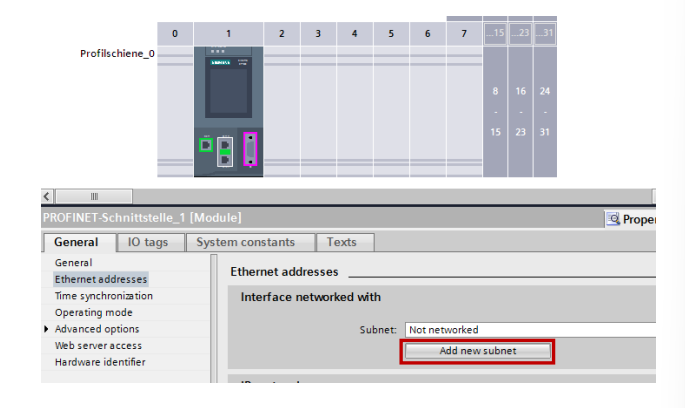
Task: Click the green PROFINET port on CPU
Action: (205, 145)
